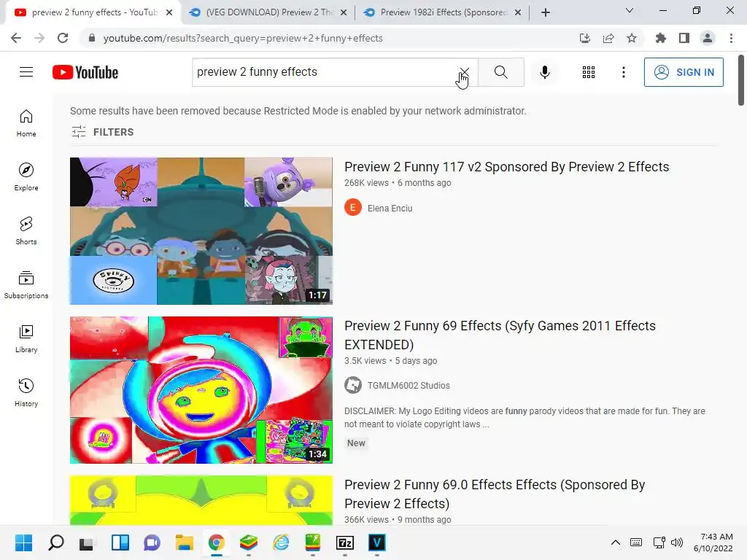The width and height of the screenshot is (747, 560).
Task: Click the address bar URL
Action: pos(243,38)
